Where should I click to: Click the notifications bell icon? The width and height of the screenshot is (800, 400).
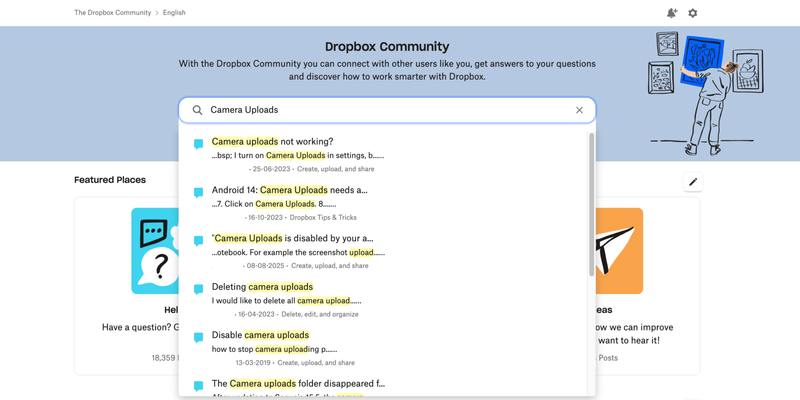pyautogui.click(x=671, y=13)
